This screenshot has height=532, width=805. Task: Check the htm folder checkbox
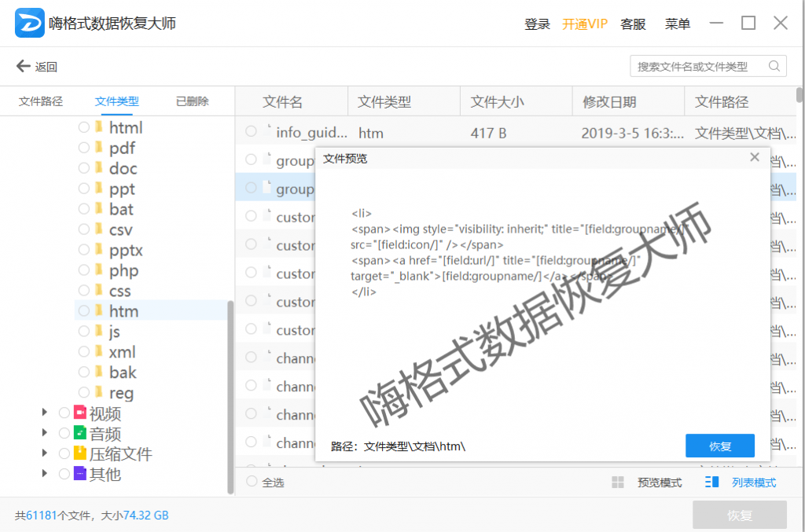pos(83,310)
